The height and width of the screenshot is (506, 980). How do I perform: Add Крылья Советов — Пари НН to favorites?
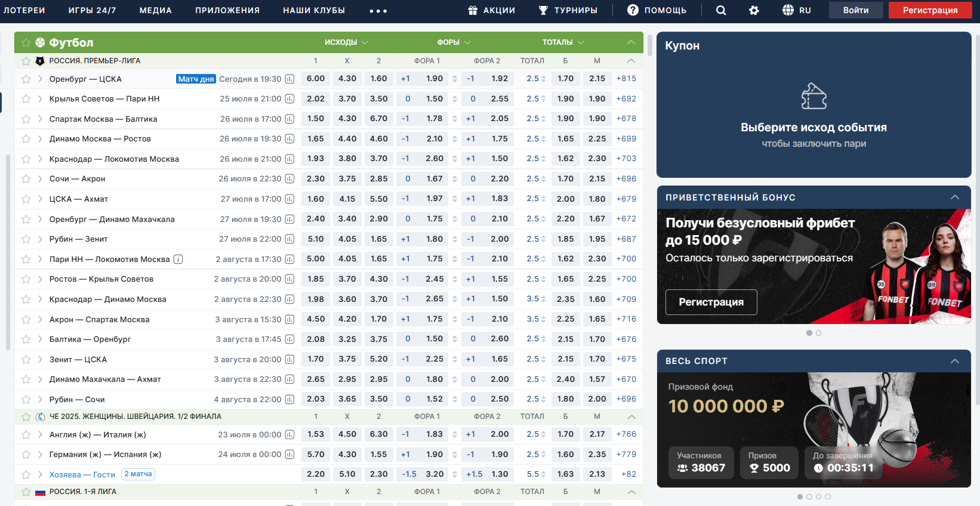point(26,99)
